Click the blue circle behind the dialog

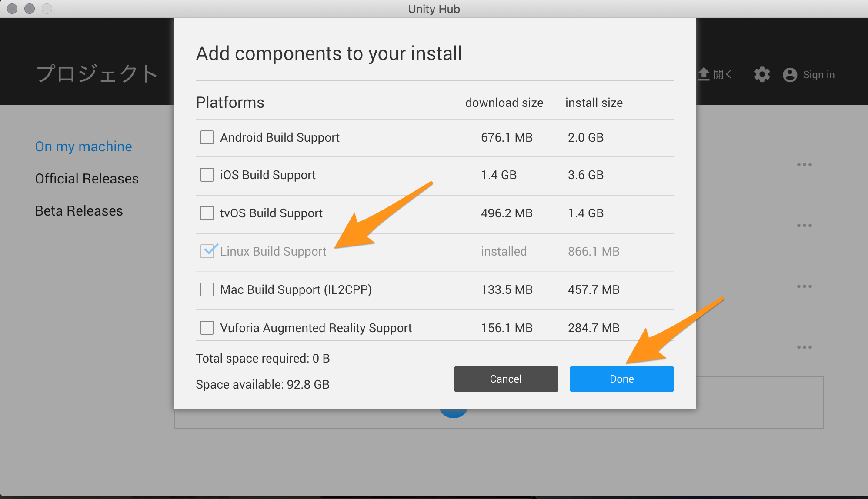[454, 414]
